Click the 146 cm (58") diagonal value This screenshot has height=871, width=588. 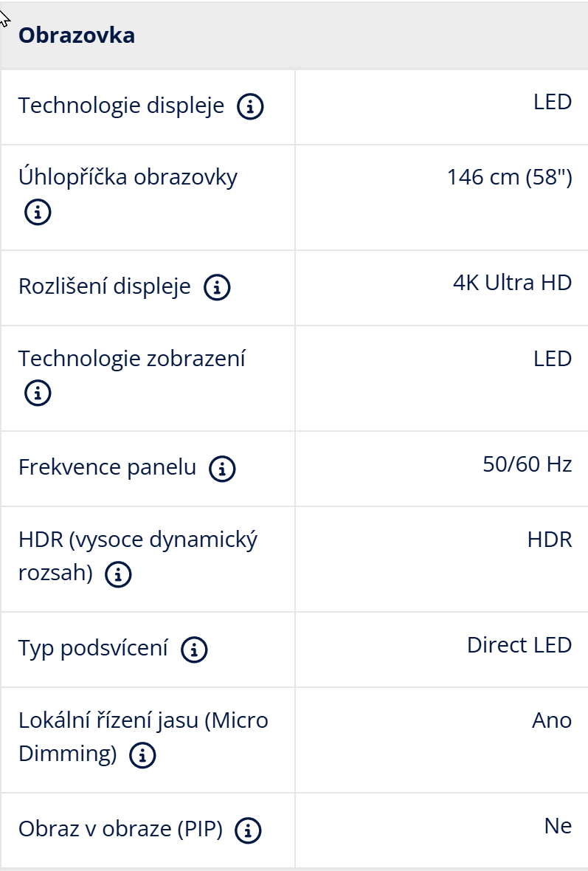509,176
